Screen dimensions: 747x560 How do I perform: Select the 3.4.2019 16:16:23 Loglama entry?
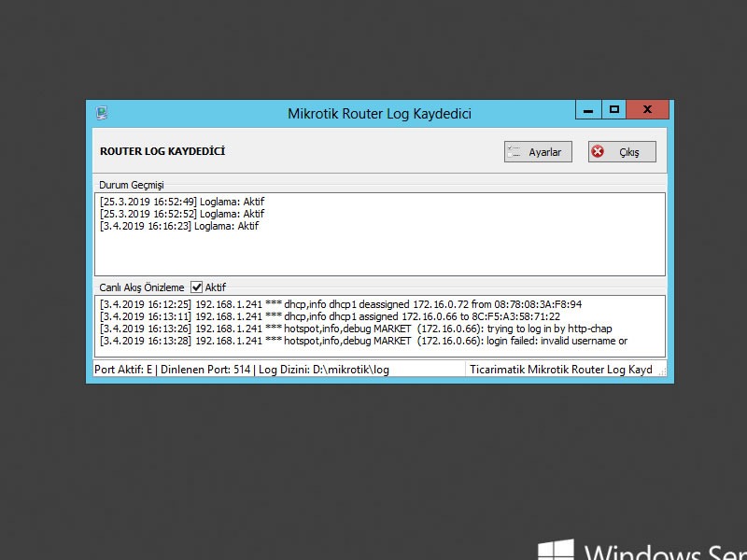click(179, 226)
